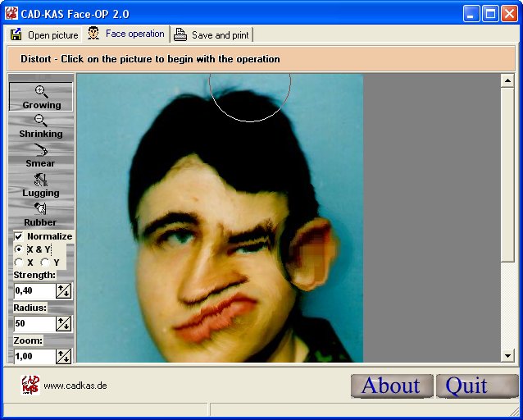523x420 pixels.
Task: Activate the Lugging tool
Action: (41, 185)
